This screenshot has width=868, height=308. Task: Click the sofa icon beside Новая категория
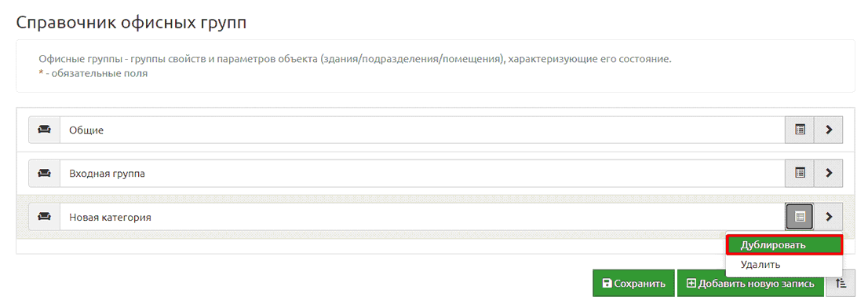click(x=44, y=217)
